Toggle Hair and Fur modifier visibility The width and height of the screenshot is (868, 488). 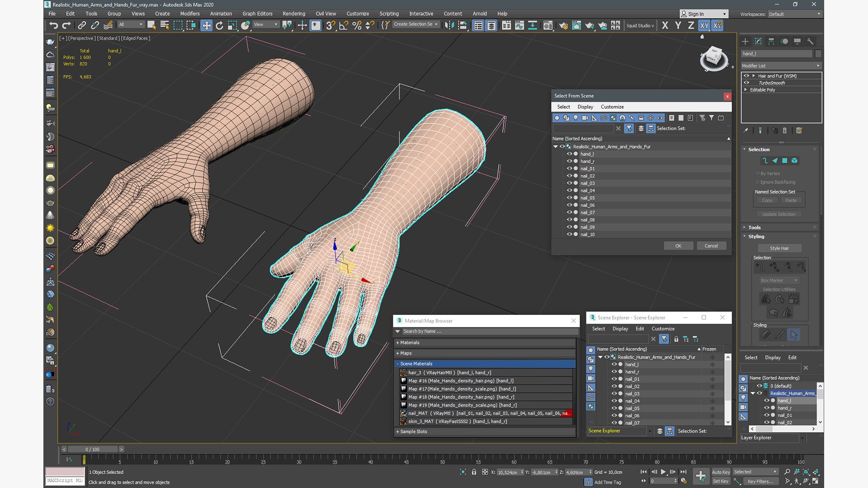[747, 76]
